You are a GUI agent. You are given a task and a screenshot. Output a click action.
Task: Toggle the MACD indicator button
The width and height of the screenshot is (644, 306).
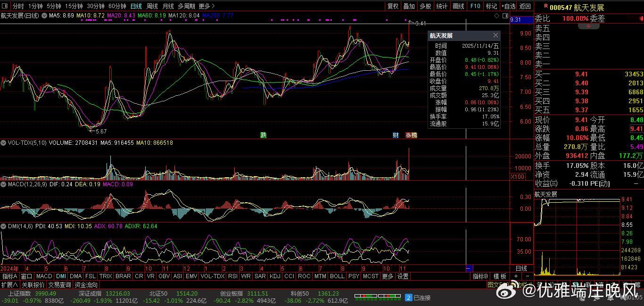(44, 276)
